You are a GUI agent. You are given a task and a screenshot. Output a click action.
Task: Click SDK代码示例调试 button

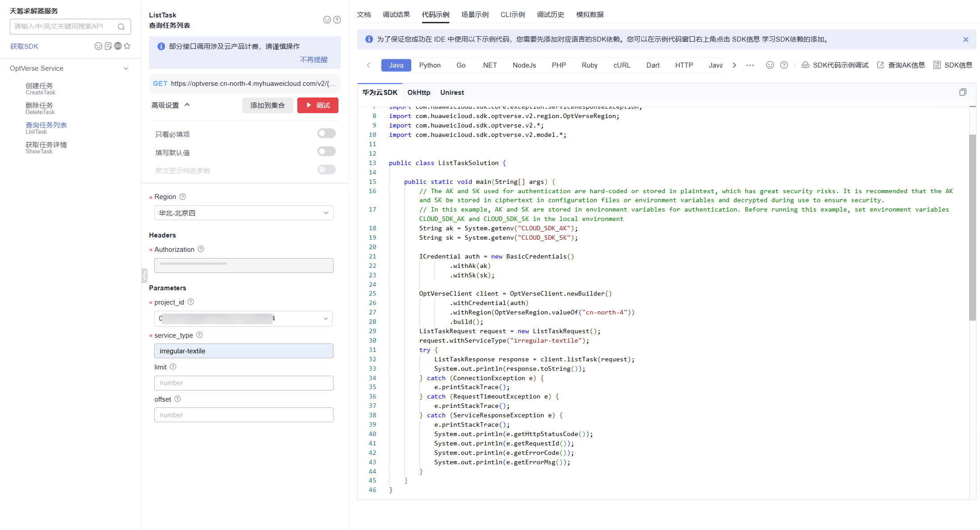(835, 65)
